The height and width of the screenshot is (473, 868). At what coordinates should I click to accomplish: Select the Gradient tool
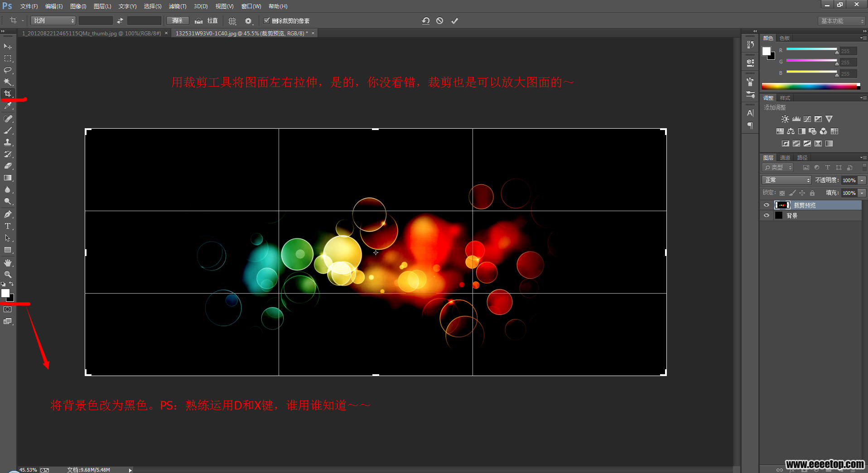coord(8,178)
